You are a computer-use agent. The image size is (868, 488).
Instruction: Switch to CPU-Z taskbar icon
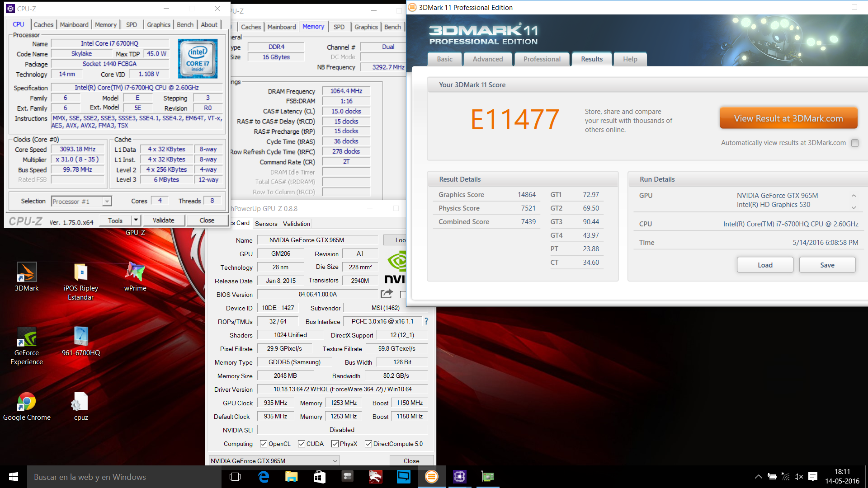460,477
